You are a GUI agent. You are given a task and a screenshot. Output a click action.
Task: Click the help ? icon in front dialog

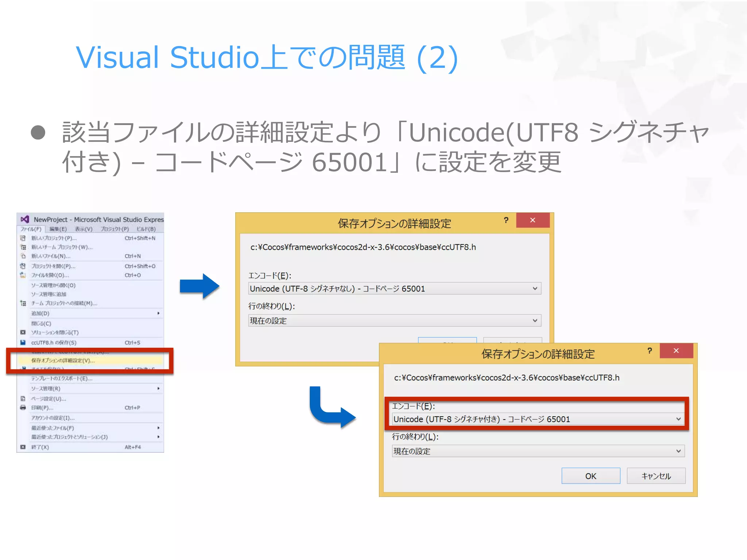(x=650, y=350)
